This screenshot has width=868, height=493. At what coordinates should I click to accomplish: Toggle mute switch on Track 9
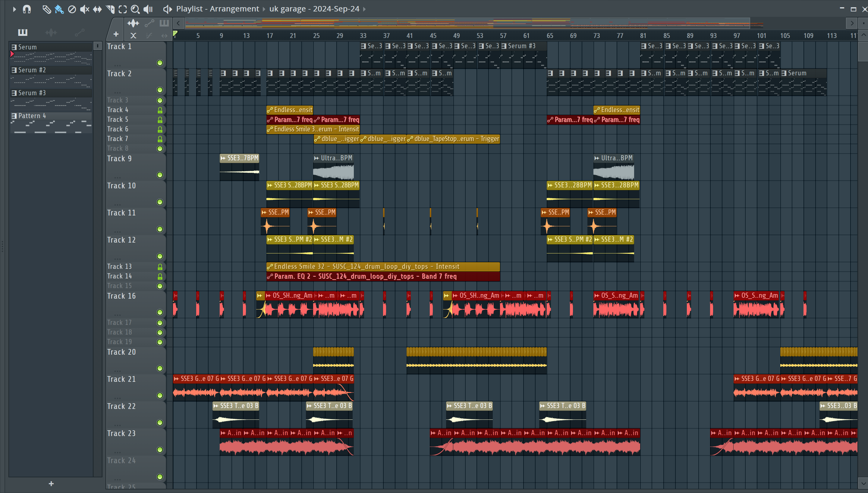[x=160, y=175]
